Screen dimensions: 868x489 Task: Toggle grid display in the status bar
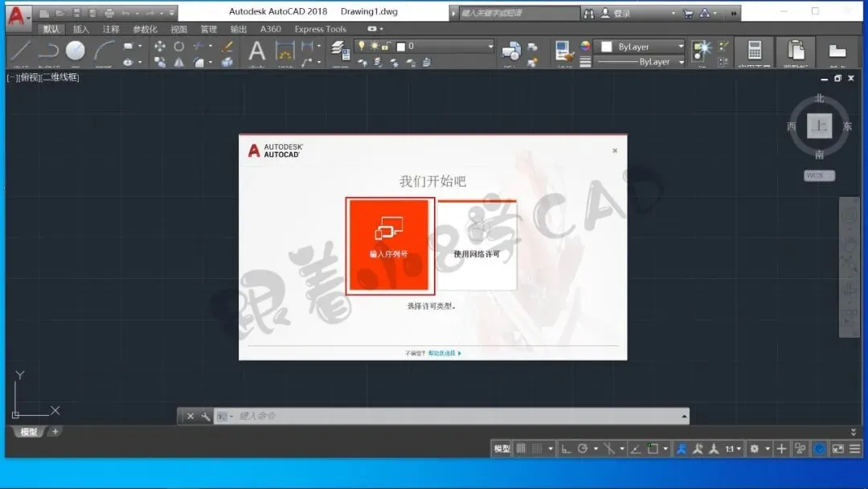pyautogui.click(x=521, y=449)
